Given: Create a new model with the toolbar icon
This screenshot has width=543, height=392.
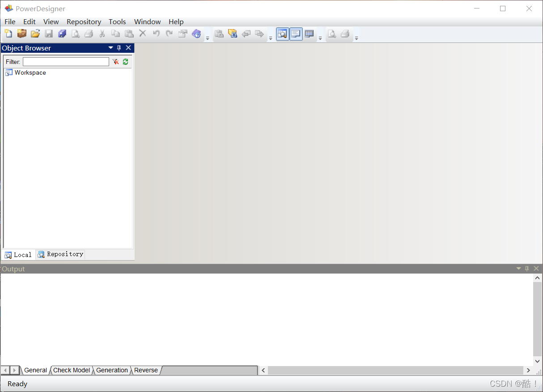Looking at the screenshot, I should point(8,34).
